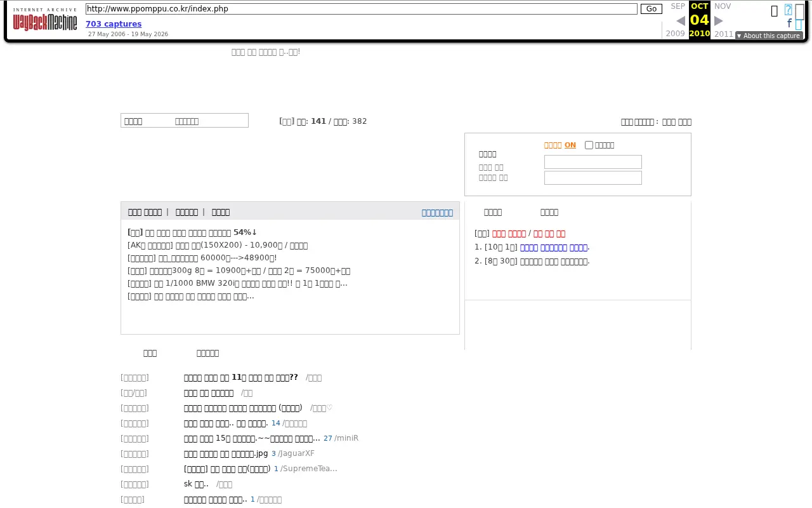Open the 703 captures link
Viewport: 812px width, 508px height.
click(x=114, y=24)
